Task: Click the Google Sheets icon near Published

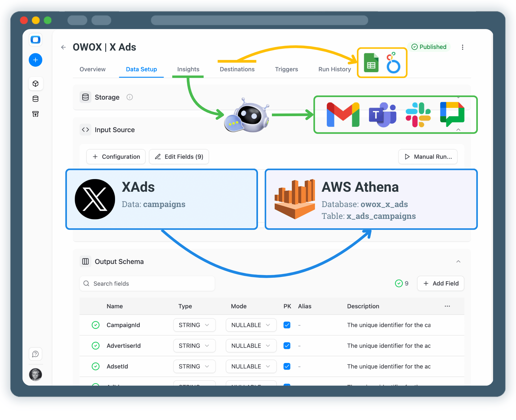Action: [371, 63]
